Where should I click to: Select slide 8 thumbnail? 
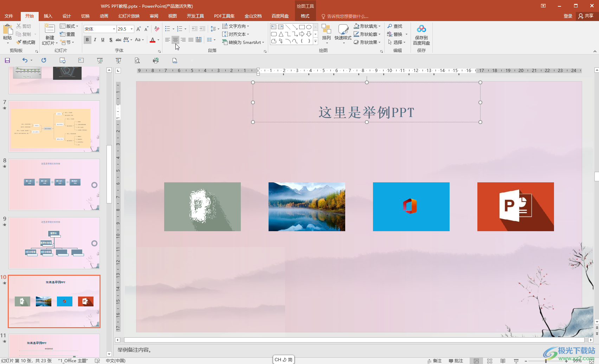pyautogui.click(x=54, y=185)
